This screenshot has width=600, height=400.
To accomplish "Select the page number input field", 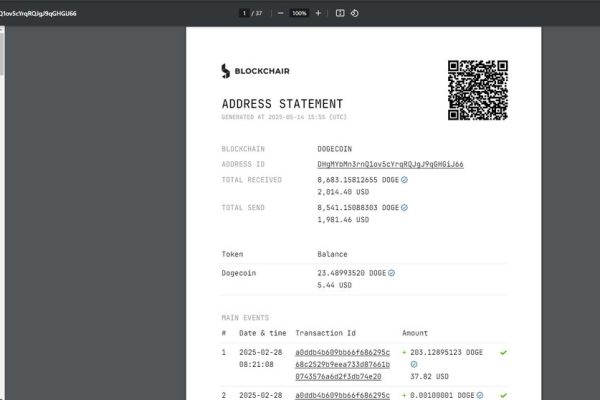I will pos(244,13).
